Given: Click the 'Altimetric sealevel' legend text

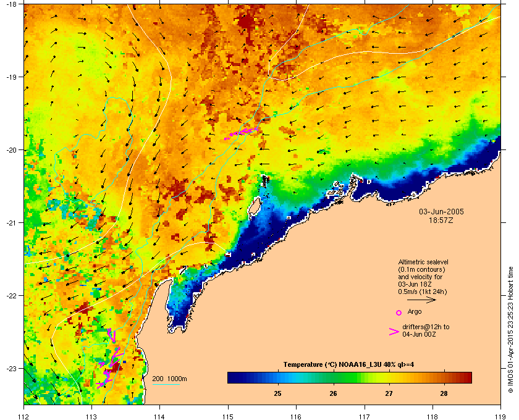Looking at the screenshot, I should pyautogui.click(x=423, y=262).
